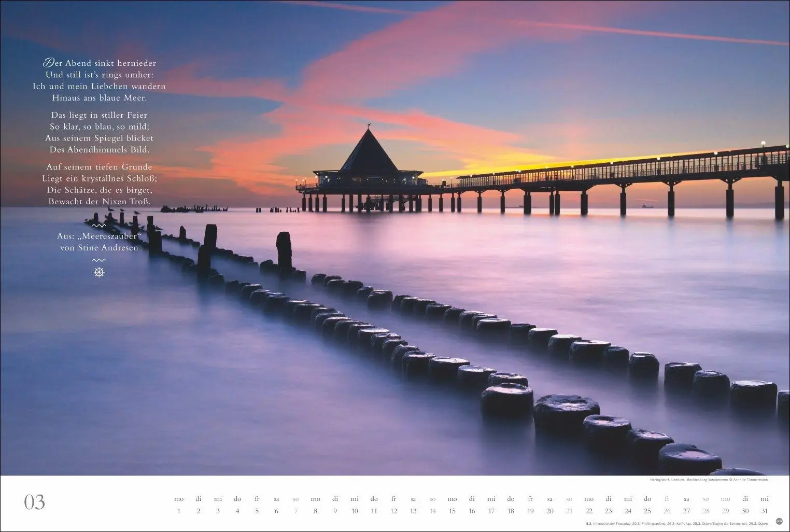Select greyed Monday 29
Viewport: 790px width, 532px height.
pyautogui.click(x=725, y=511)
